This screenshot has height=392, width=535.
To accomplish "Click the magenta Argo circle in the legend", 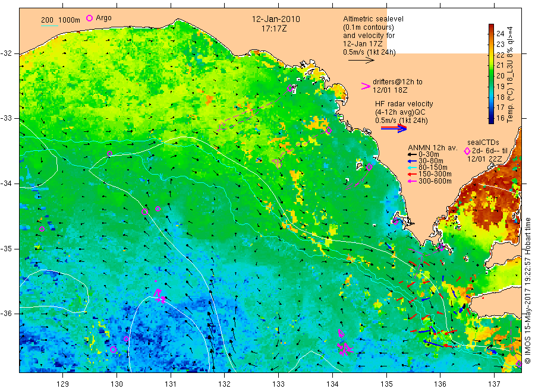I will click(x=89, y=18).
